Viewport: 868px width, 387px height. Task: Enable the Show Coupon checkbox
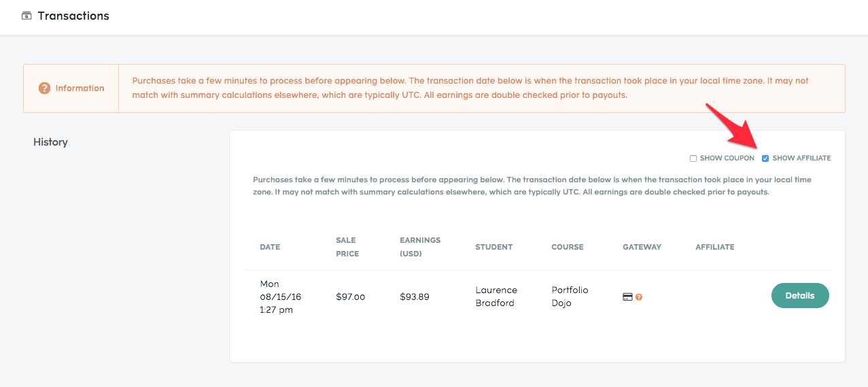coord(693,158)
